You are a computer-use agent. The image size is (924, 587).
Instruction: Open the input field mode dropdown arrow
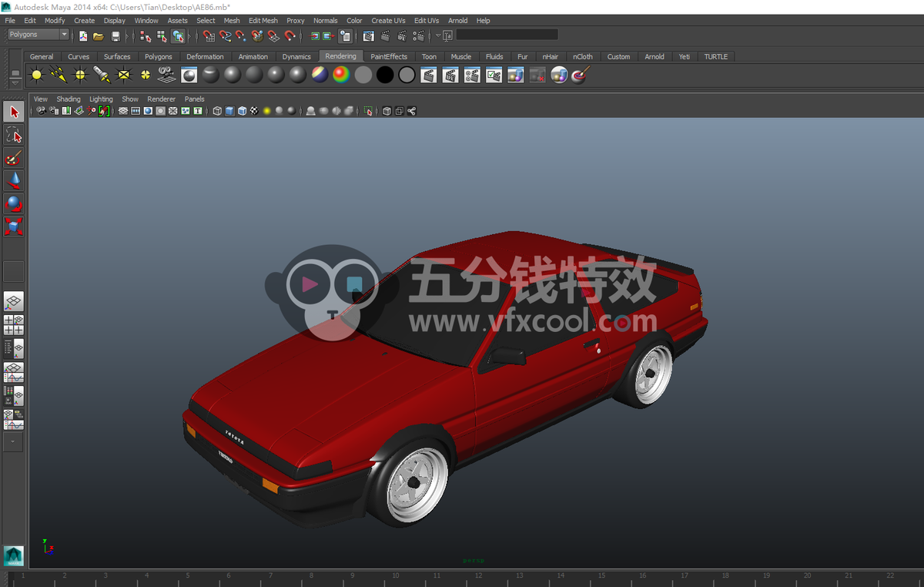(x=438, y=35)
